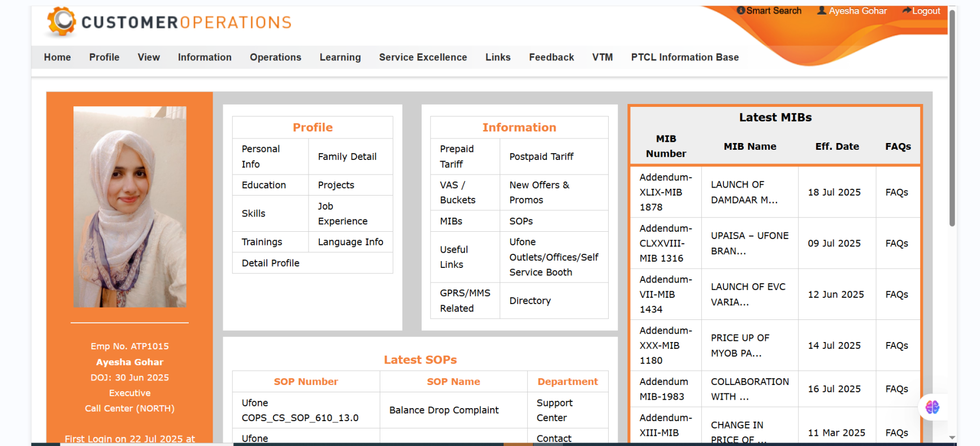
Task: Open the Projects link
Action: [x=336, y=185]
